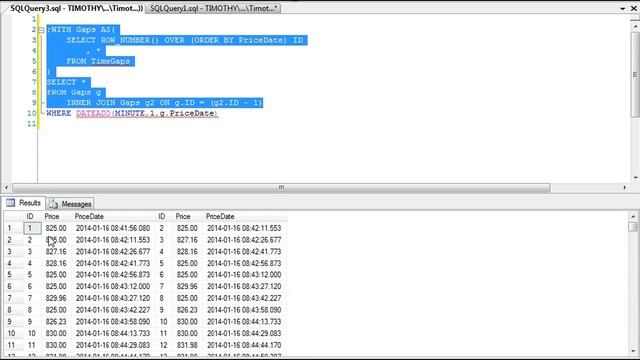640x360 pixels.
Task: Click the DATEADD function in line 10
Action: pyautogui.click(x=93, y=113)
